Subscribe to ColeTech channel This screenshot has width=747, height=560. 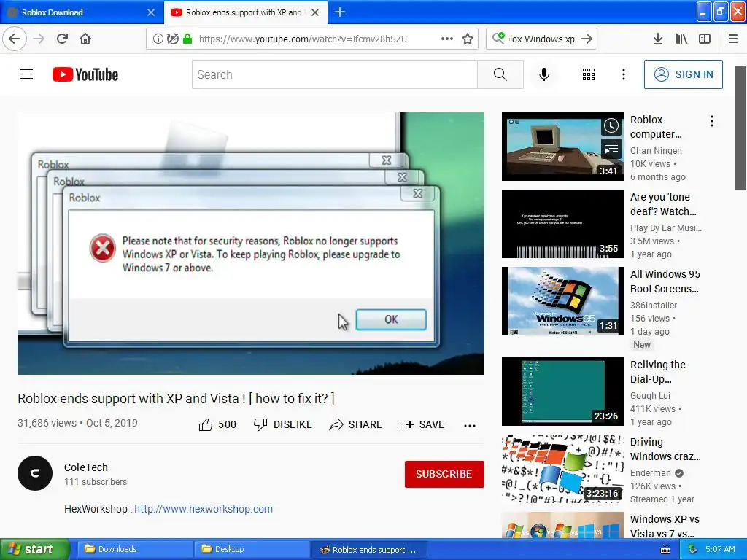[x=444, y=474]
